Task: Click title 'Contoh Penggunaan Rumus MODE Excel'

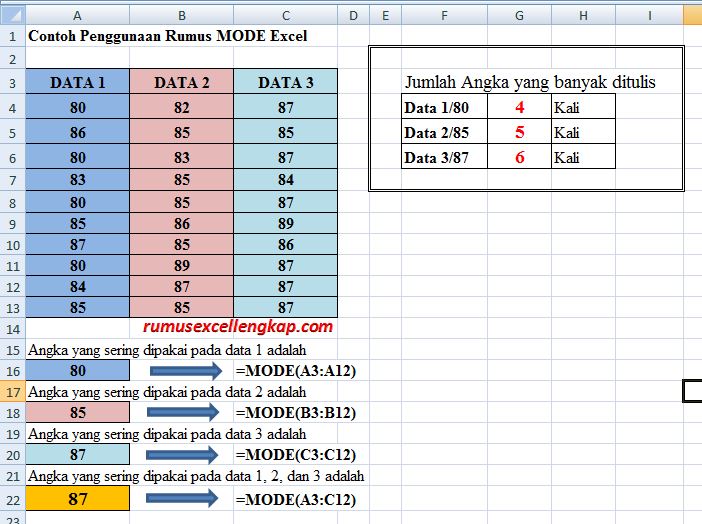Action: pyautogui.click(x=167, y=36)
